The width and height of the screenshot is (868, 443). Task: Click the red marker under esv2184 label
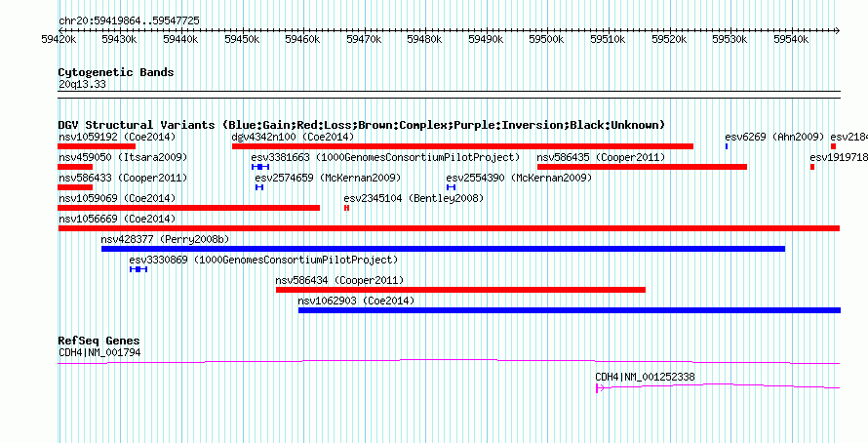pos(833,146)
